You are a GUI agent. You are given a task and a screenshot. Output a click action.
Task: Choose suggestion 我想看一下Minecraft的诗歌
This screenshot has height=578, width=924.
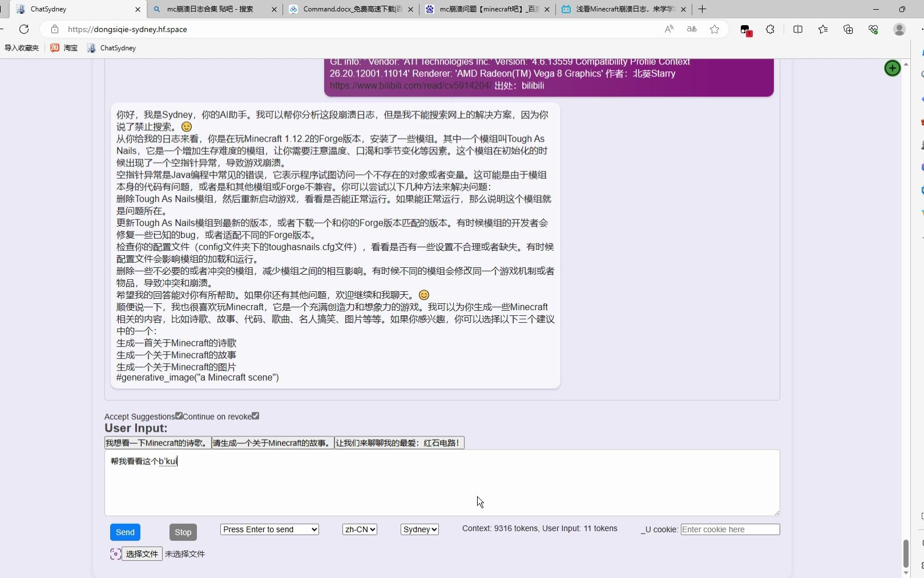click(158, 443)
